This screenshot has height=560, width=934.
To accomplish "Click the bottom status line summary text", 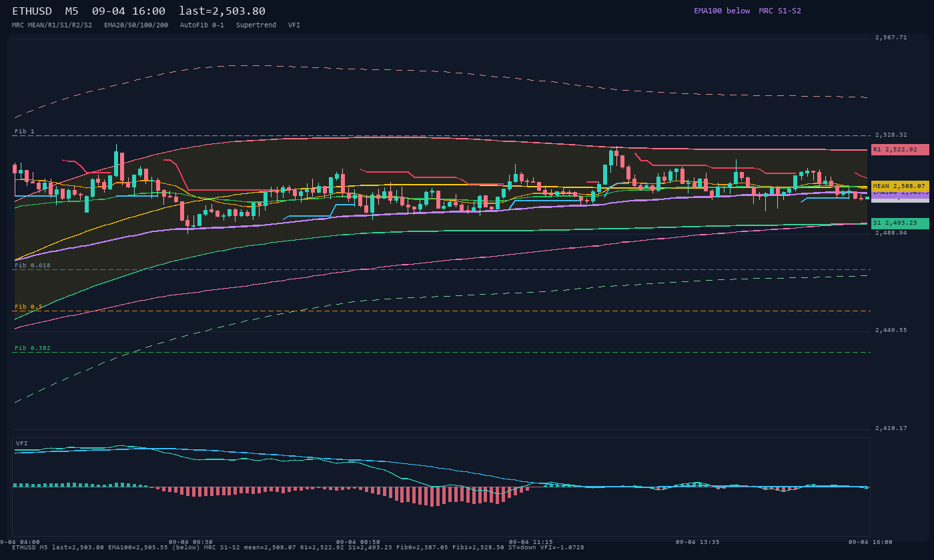I will coord(298,547).
